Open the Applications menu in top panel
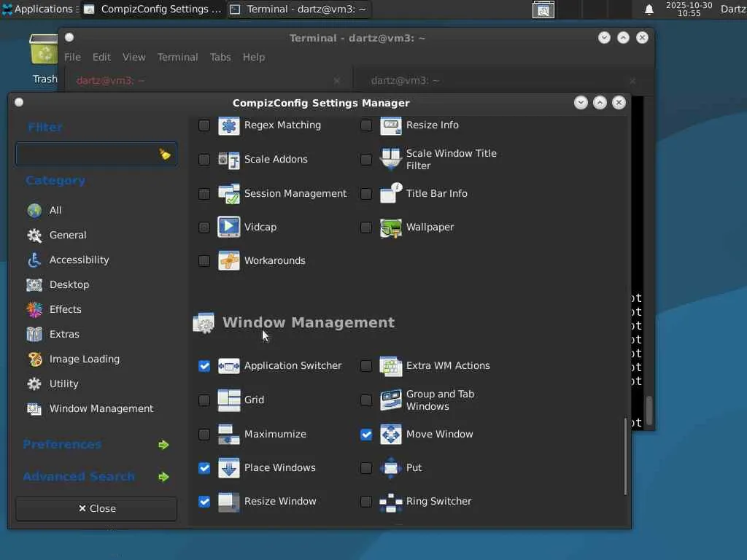The image size is (747, 560). [x=39, y=9]
